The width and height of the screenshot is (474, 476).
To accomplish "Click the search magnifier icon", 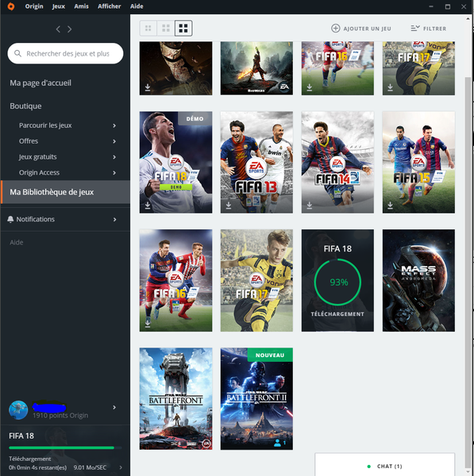I will tap(18, 53).
